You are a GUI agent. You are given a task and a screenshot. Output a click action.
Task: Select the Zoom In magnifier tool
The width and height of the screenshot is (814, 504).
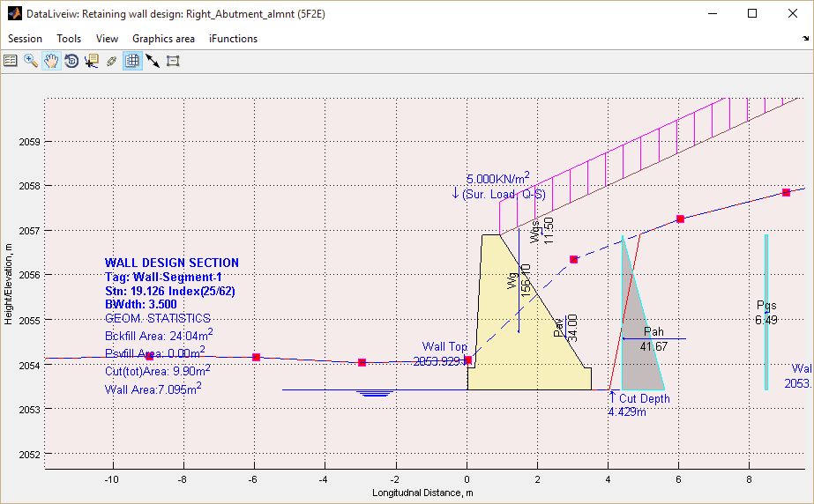click(31, 61)
